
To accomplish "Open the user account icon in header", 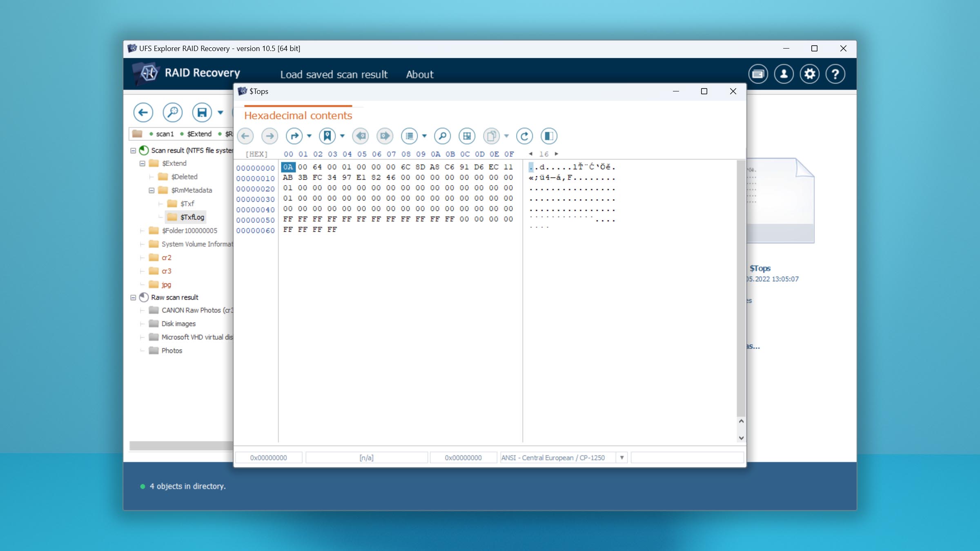I will pyautogui.click(x=784, y=74).
